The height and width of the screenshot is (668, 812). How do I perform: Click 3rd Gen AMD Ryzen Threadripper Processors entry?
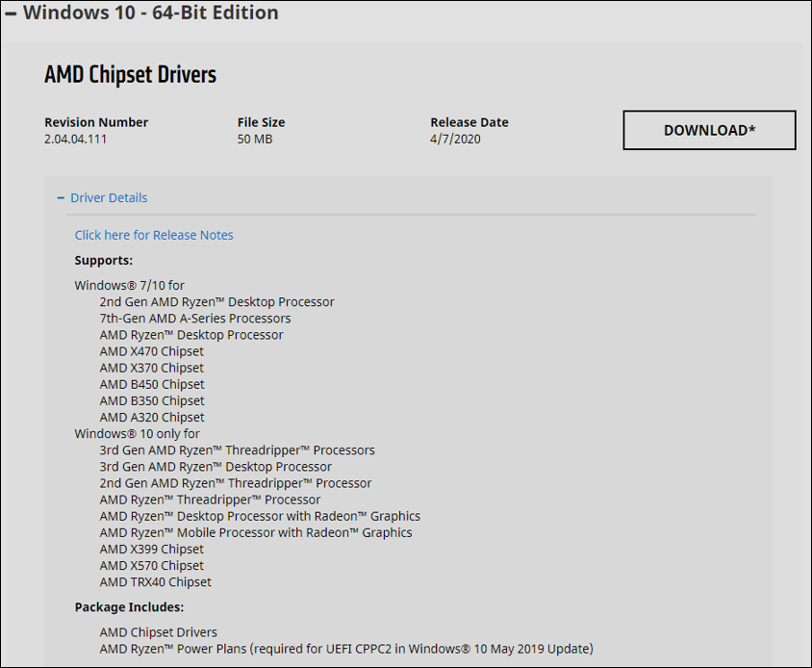coord(238,450)
